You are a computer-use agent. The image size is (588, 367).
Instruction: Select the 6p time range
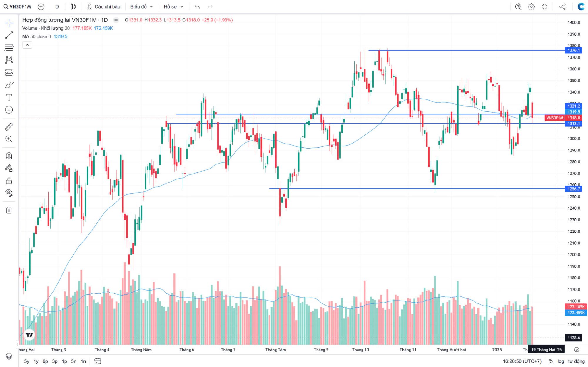click(45, 361)
